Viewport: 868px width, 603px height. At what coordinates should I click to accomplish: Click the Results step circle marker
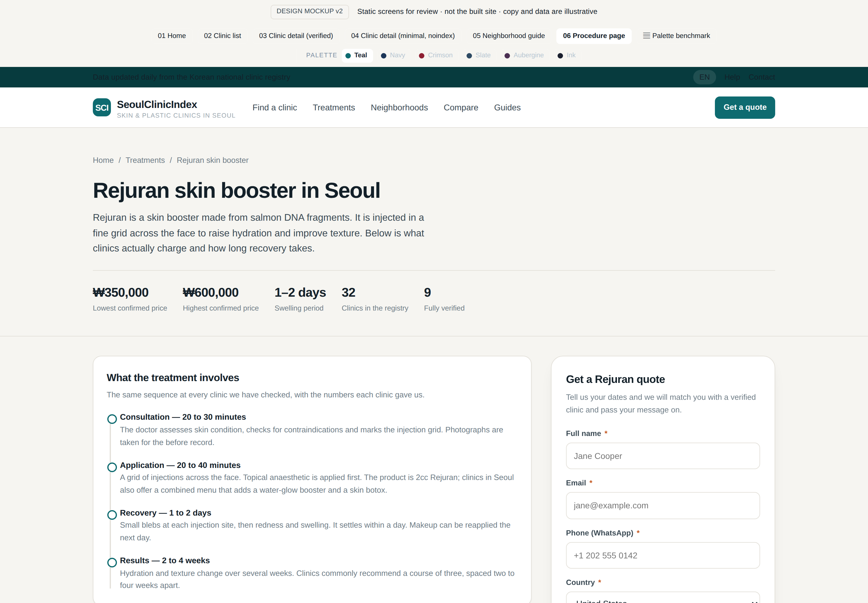112,563
